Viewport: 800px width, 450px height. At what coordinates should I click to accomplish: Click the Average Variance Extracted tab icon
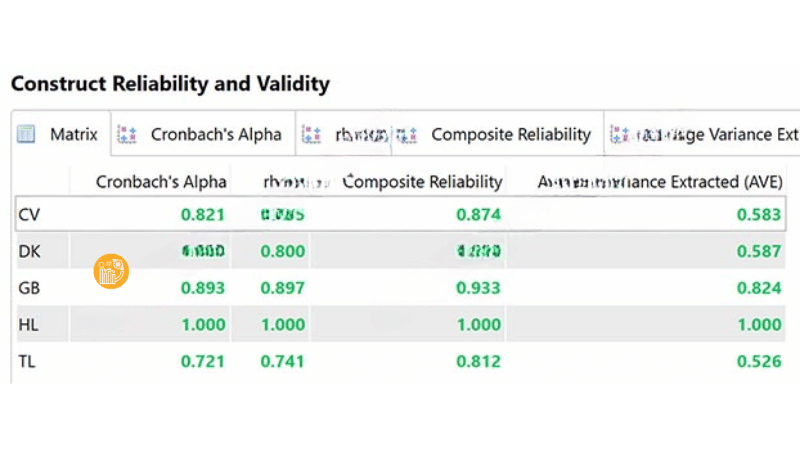pos(619,134)
